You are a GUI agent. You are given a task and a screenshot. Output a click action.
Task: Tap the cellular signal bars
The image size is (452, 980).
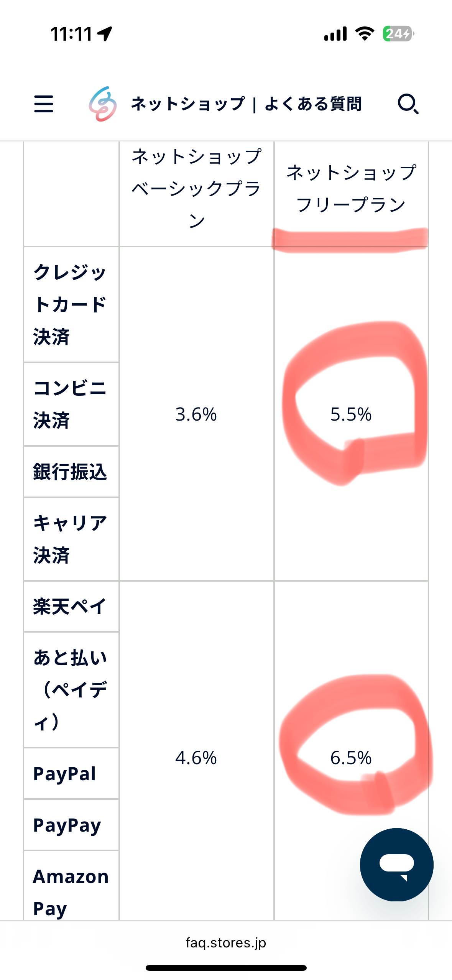tap(335, 34)
